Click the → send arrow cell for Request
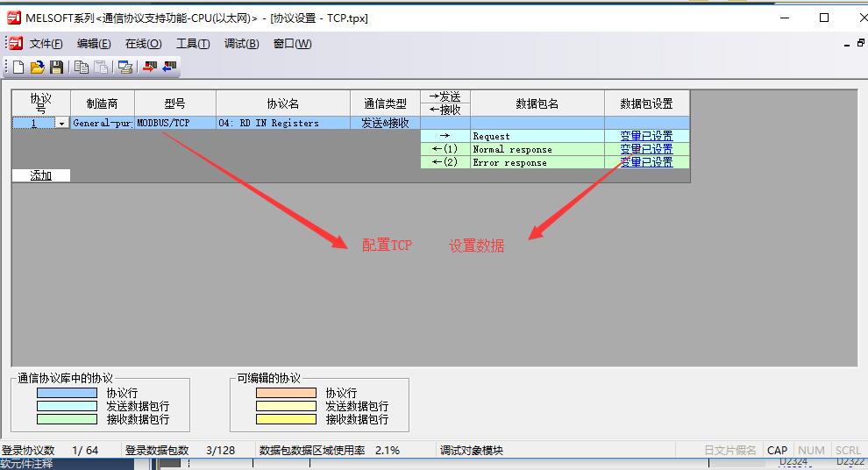The image size is (868, 470). click(x=445, y=136)
